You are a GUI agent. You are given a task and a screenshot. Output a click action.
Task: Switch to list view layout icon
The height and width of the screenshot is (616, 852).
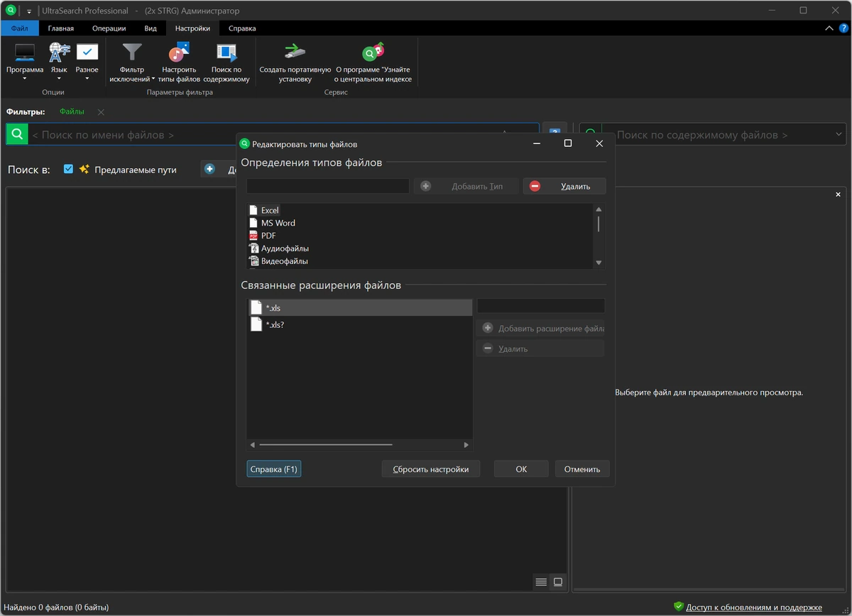541,582
